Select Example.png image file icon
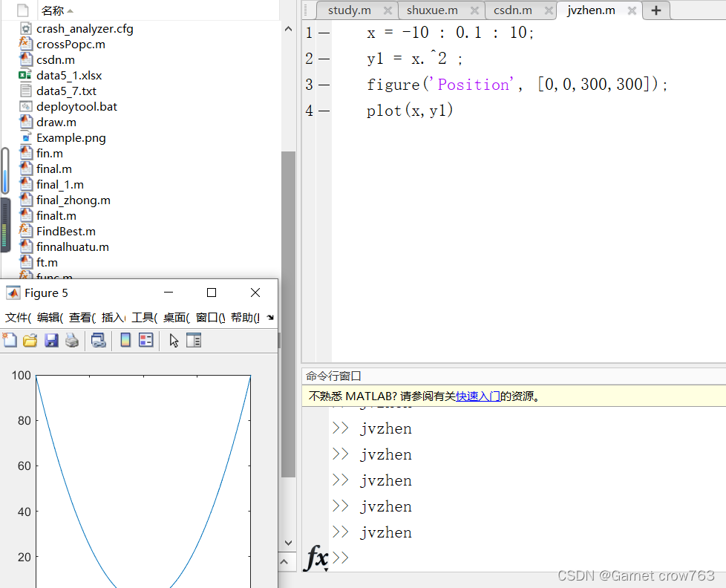 26,137
